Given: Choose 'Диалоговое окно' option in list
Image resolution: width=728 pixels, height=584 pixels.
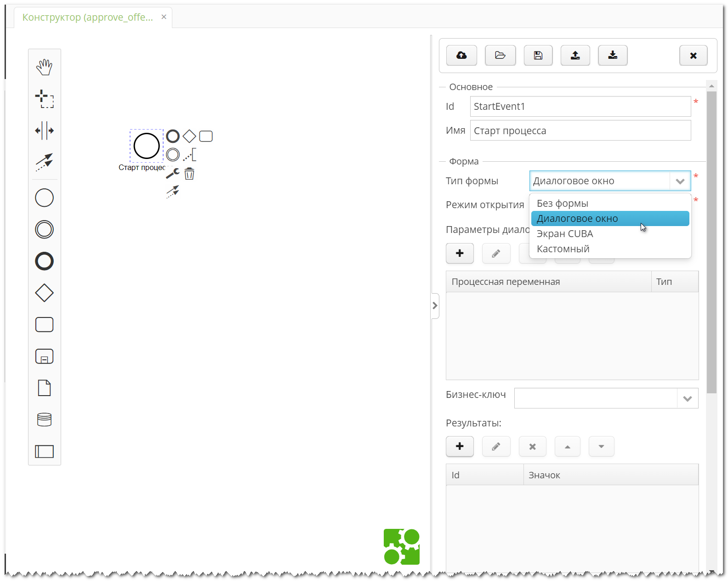Looking at the screenshot, I should 610,219.
